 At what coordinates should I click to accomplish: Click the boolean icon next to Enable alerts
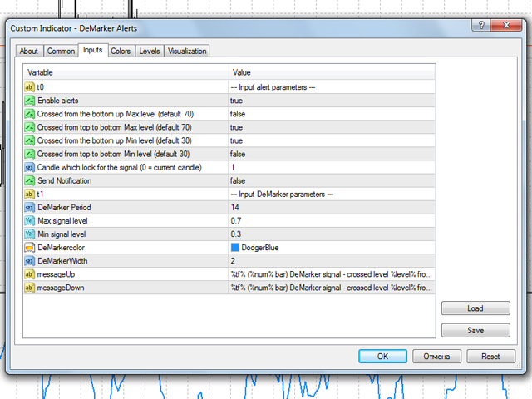(30, 100)
